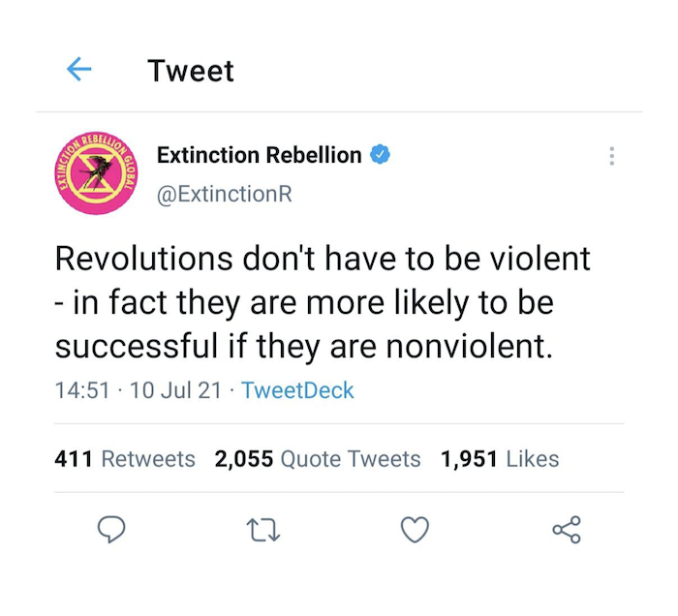The width and height of the screenshot is (678, 616).
Task: Click the 2,055 quote count number
Action: tap(244, 459)
